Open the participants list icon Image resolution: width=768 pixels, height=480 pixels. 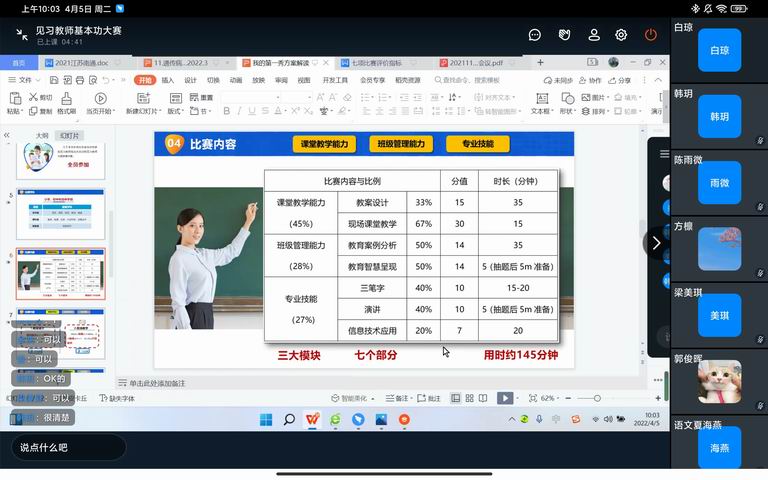coord(594,34)
